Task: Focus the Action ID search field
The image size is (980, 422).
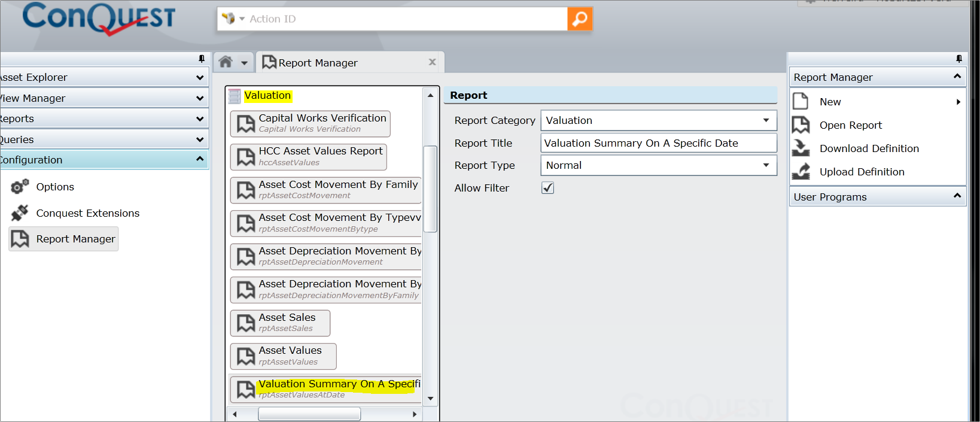Action: pyautogui.click(x=407, y=19)
